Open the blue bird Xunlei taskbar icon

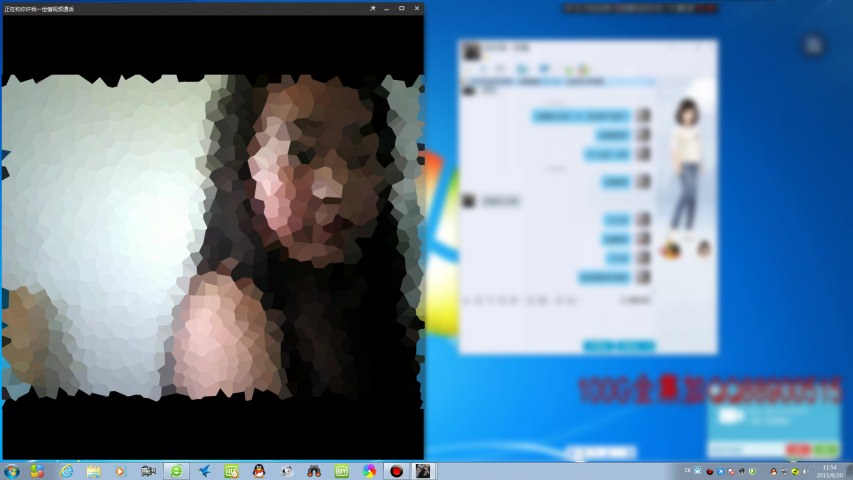pos(204,471)
